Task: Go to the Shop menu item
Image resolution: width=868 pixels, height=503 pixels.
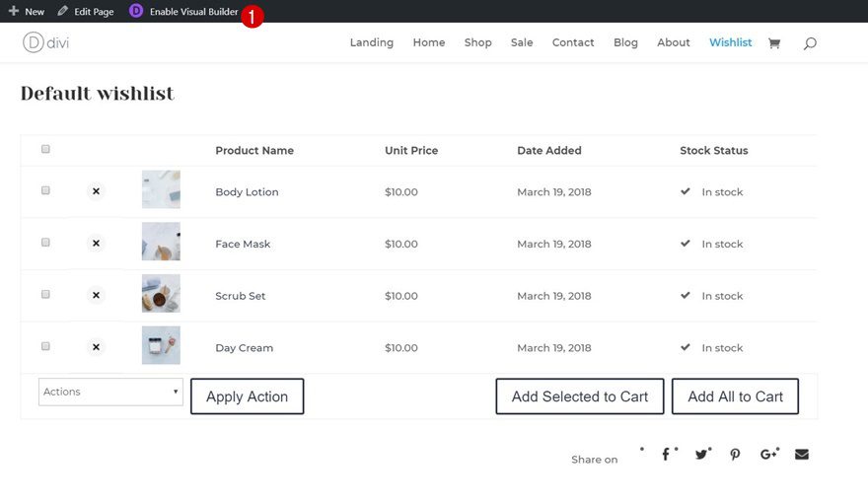Action: [477, 42]
